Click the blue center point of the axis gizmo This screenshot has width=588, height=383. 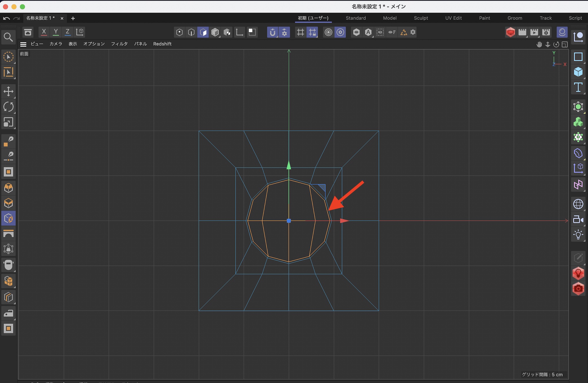289,221
